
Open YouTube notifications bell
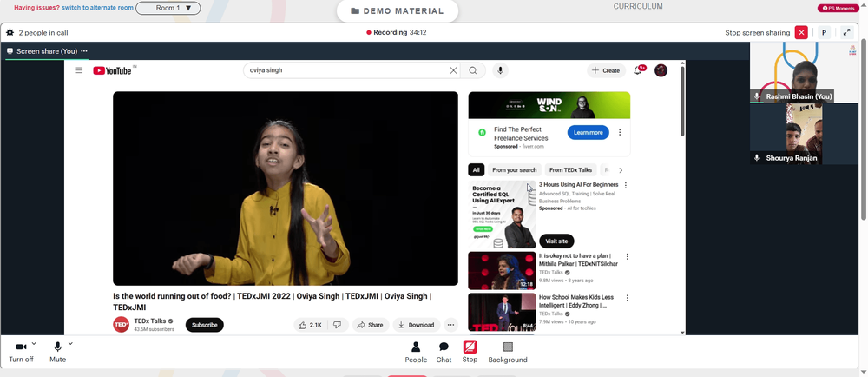[x=638, y=70]
